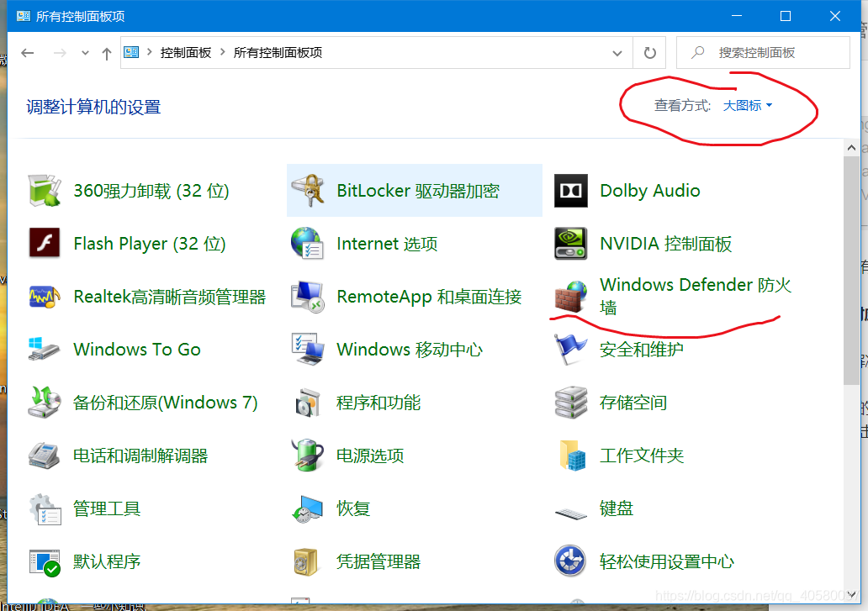Open Windows Defender 防火墙 text link
The height and width of the screenshot is (611, 868).
pyautogui.click(x=696, y=296)
